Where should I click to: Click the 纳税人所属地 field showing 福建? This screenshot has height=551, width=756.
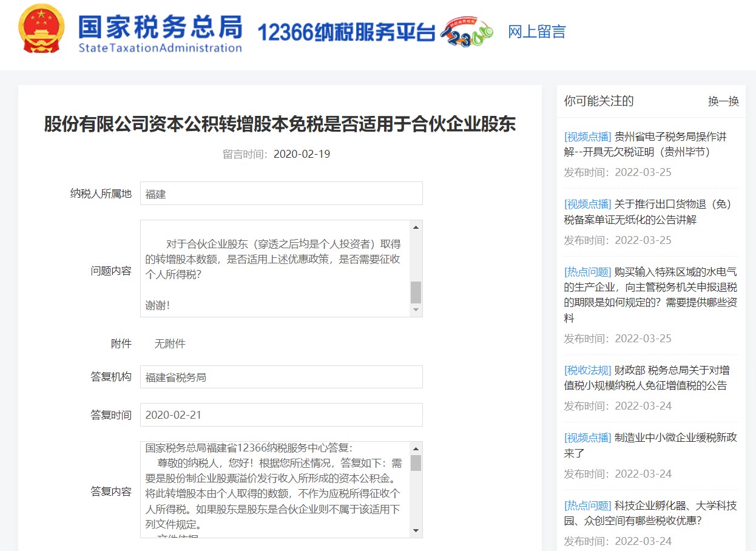pos(282,194)
